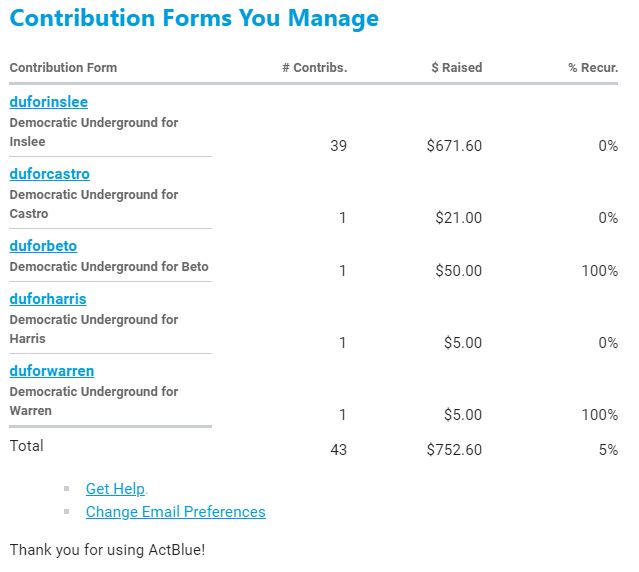Click the total contributions count 43
This screenshot has width=639, height=572.
[x=338, y=450]
